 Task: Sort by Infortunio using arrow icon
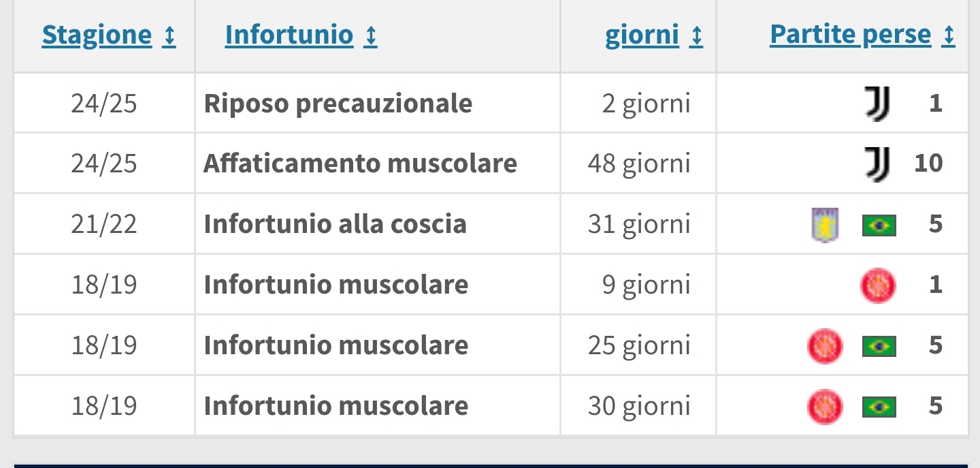370,35
